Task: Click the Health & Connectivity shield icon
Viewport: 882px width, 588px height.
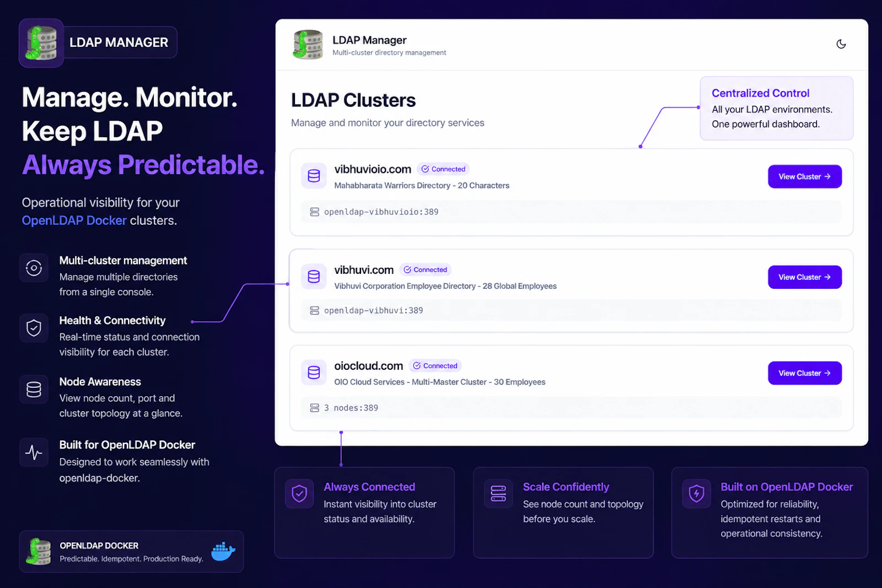Action: pos(34,328)
